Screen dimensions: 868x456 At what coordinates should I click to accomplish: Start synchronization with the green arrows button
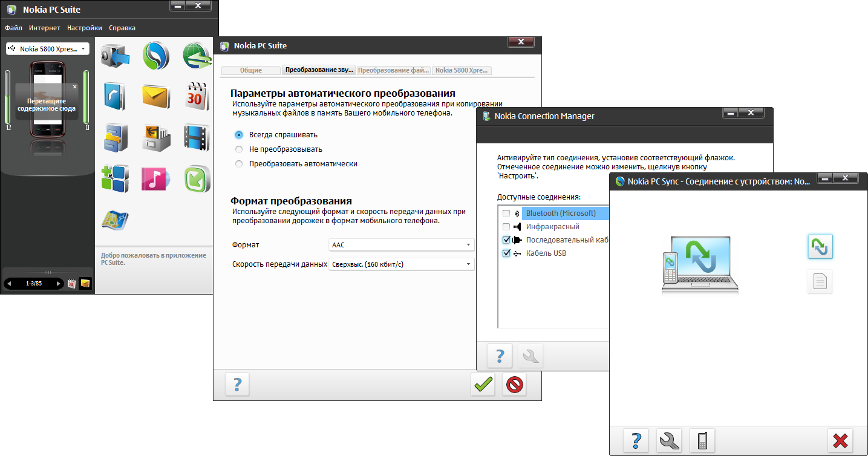click(820, 247)
